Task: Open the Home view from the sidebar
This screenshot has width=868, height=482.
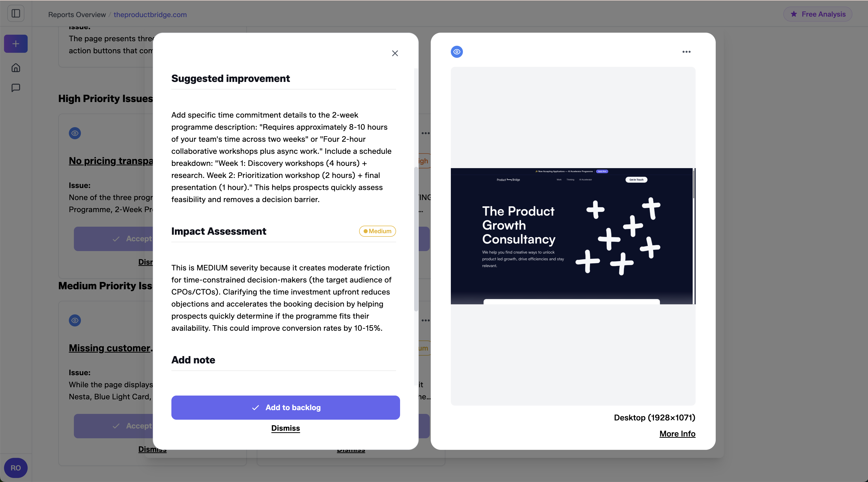Action: 16,68
